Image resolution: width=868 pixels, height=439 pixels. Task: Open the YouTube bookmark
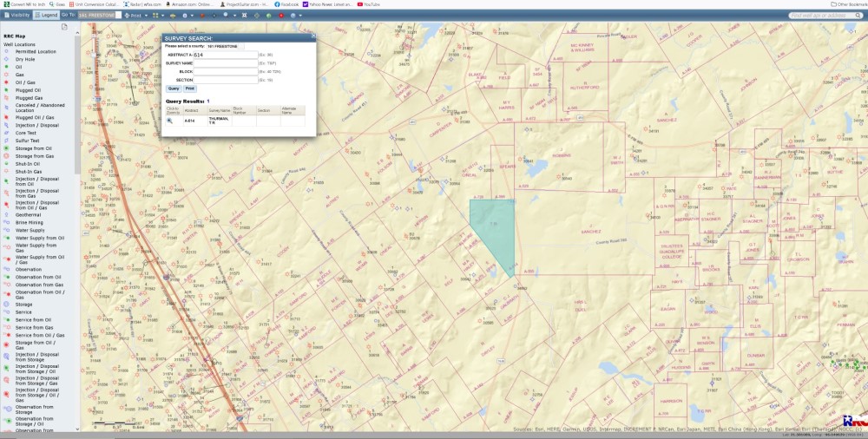[x=369, y=3]
